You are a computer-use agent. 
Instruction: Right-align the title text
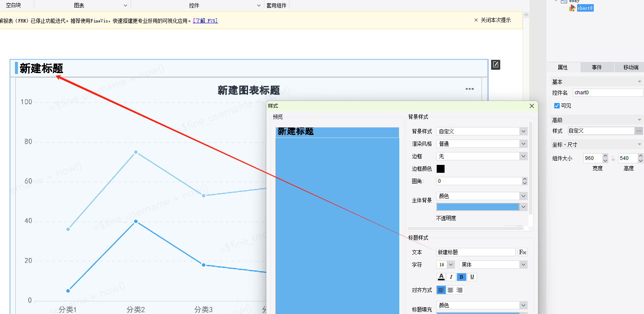[x=460, y=290]
